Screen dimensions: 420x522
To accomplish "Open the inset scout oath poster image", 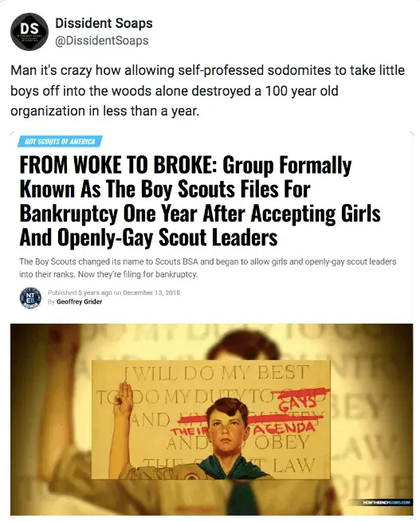I will click(211, 420).
